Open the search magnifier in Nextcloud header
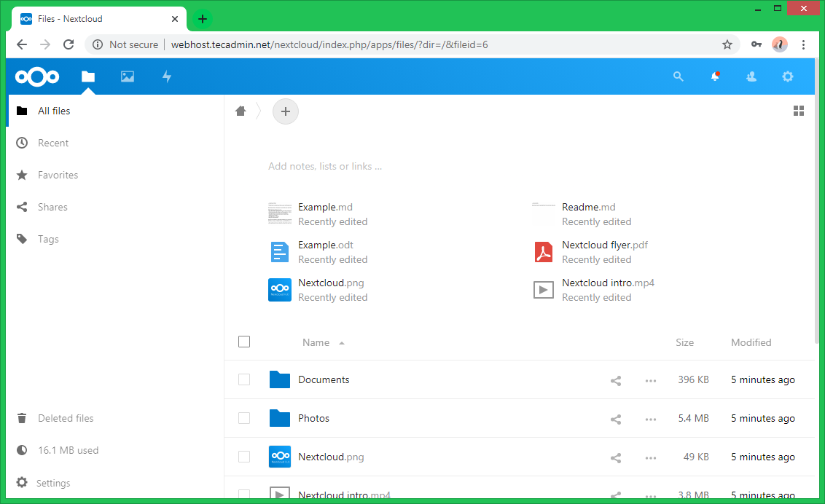 [x=679, y=76]
